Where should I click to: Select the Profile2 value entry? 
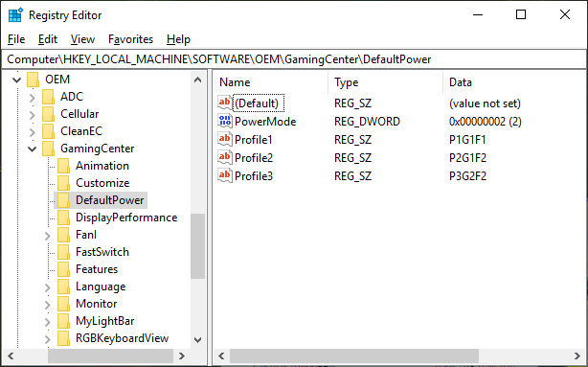(x=254, y=157)
